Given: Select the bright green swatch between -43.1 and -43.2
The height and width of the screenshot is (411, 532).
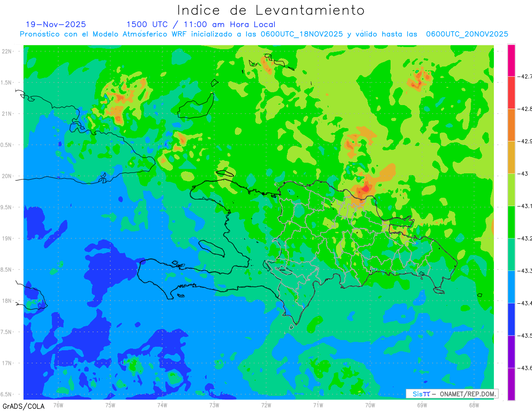Looking at the screenshot, I should tap(511, 222).
